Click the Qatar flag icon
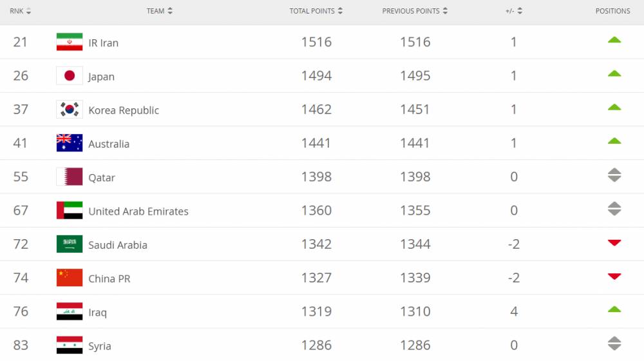 (x=70, y=177)
